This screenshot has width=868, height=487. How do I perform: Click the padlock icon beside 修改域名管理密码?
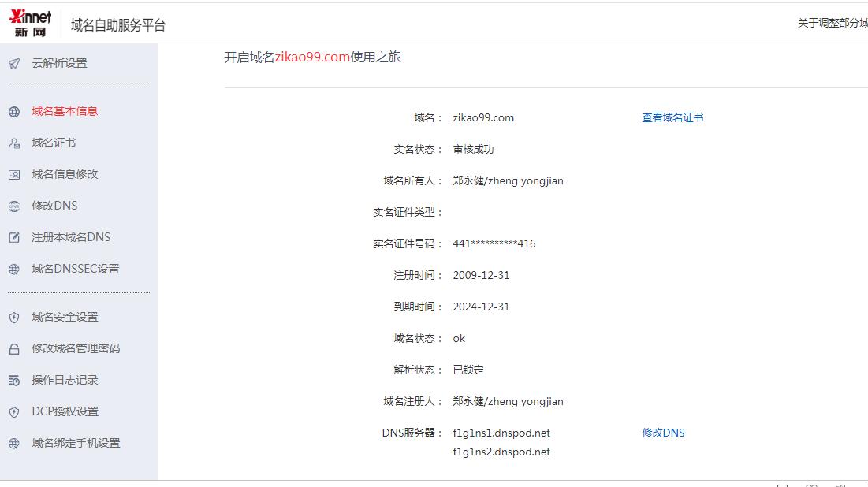coord(14,349)
